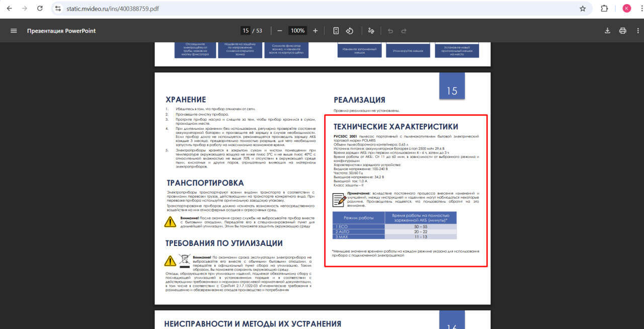Click the 50 – 55 table value
Screen dimensions: 644x329
pos(420,227)
